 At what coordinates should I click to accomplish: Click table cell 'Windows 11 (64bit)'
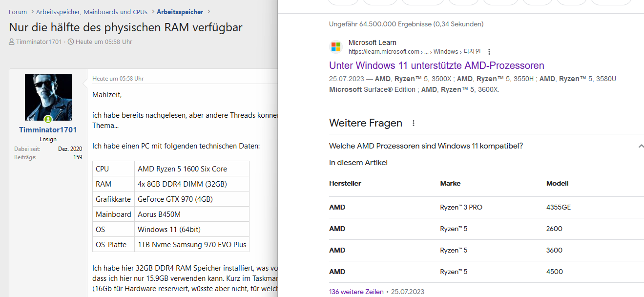click(x=192, y=229)
